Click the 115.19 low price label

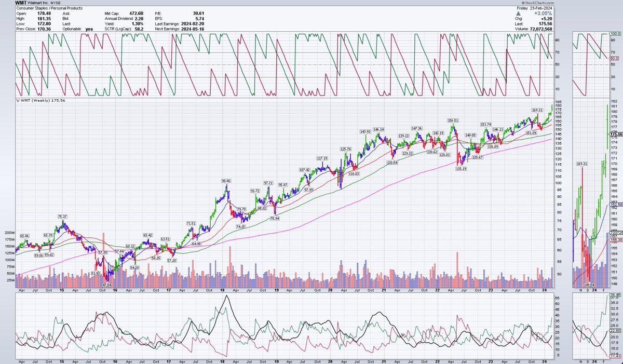pyautogui.click(x=462, y=168)
